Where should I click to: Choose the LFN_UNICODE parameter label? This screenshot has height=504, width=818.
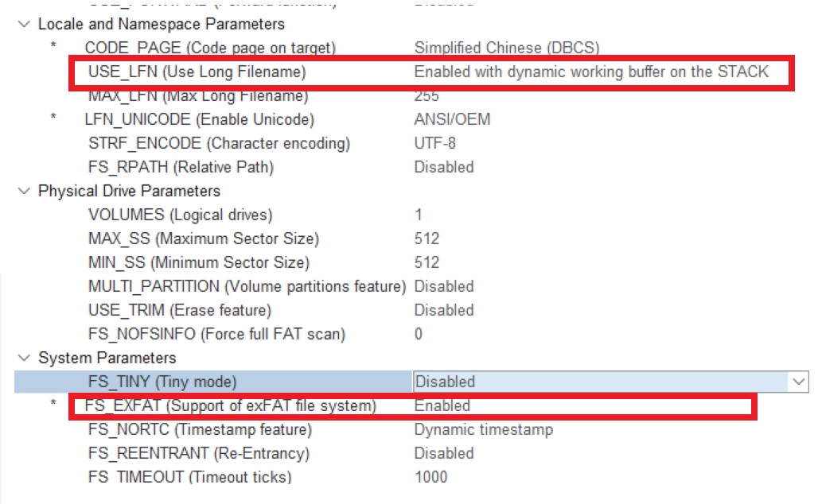coord(199,120)
